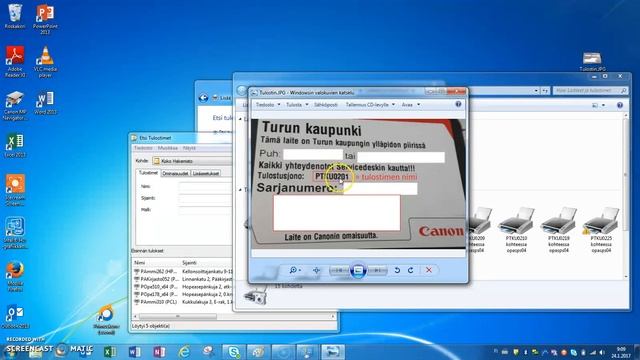Image resolution: width=640 pixels, height=360 pixels.
Task: Select PAmmi210 (PCL) printer result row
Action: pos(183,302)
